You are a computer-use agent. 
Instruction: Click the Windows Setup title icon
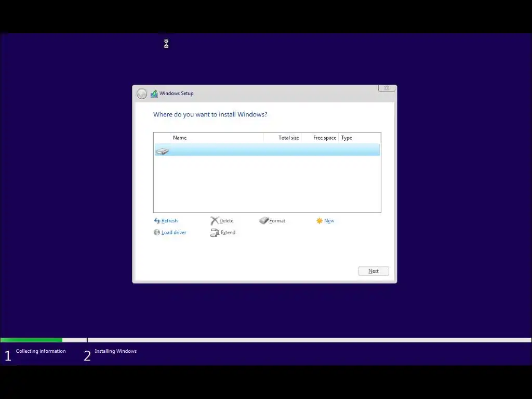[x=154, y=94]
